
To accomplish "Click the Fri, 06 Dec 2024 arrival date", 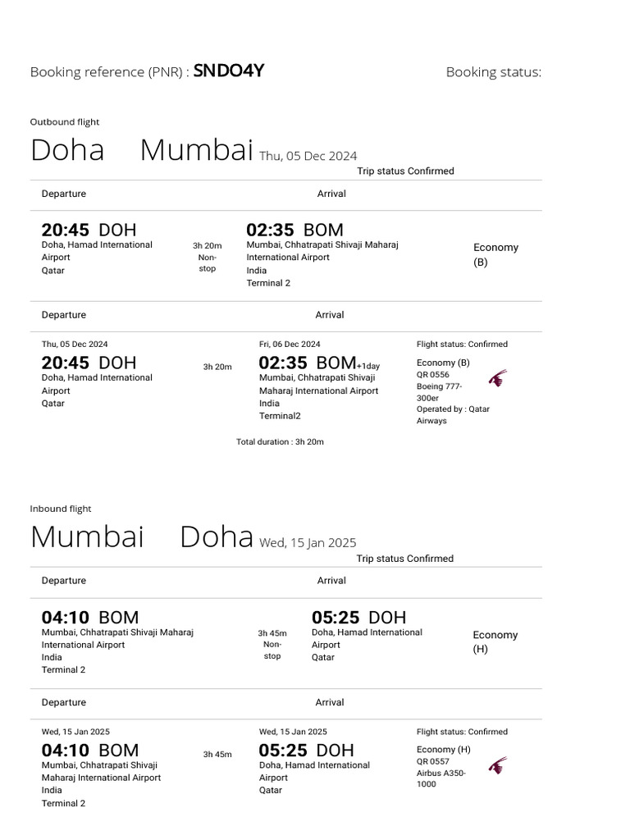I will (290, 345).
